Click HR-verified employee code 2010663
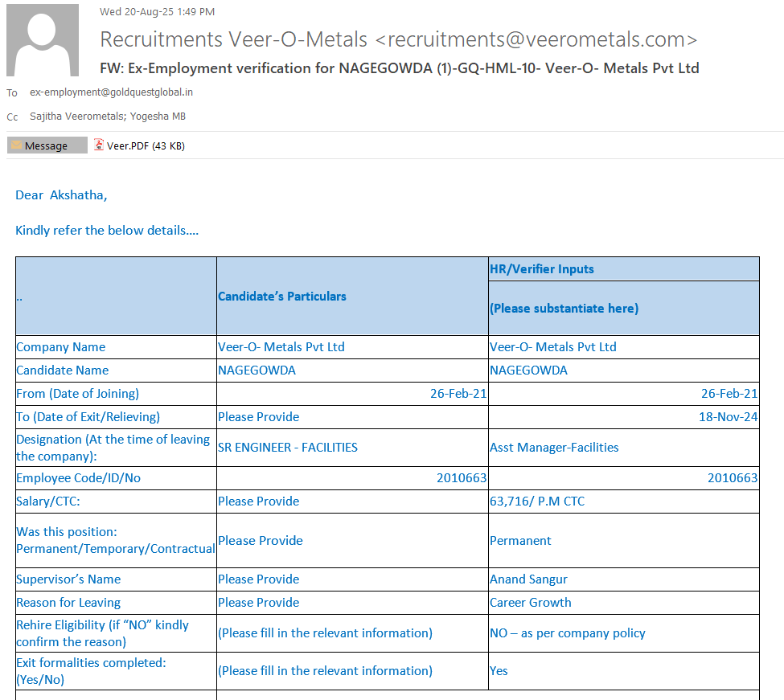The width and height of the screenshot is (784, 700). [733, 478]
